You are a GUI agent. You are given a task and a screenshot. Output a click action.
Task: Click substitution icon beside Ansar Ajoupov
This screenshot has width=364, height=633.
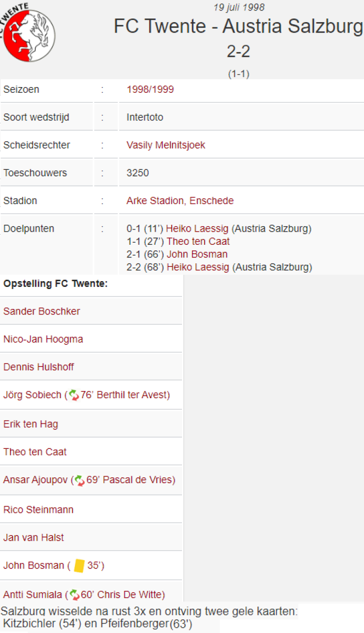(x=80, y=481)
